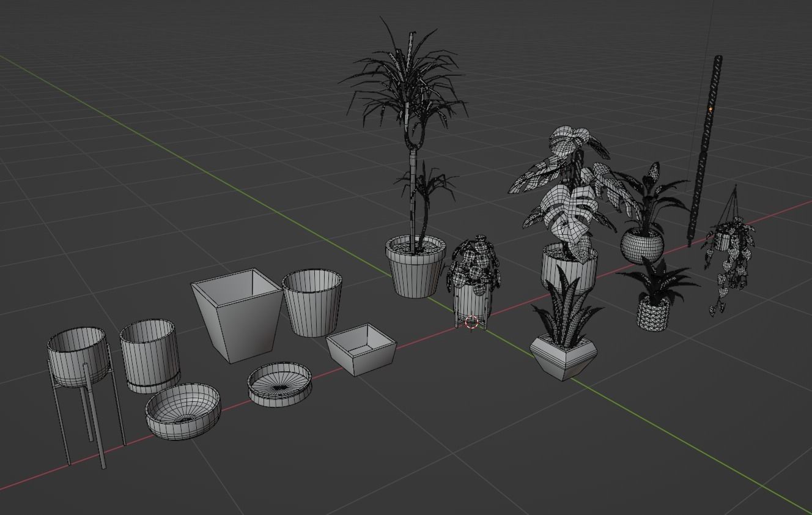812x515 pixels.
Task: Select the small low square planter
Action: [361, 349]
